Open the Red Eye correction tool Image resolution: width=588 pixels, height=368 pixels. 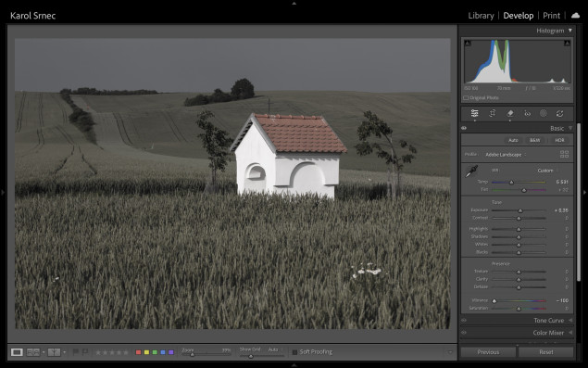coord(527,113)
